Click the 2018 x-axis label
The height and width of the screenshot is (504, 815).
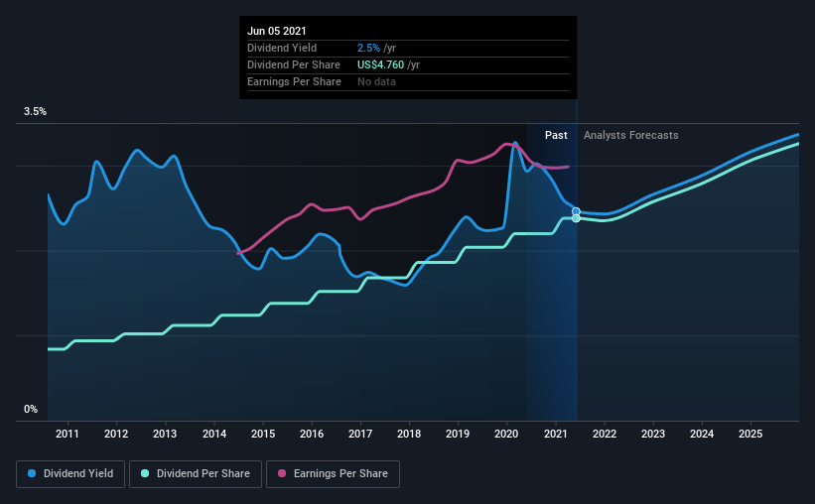409,434
